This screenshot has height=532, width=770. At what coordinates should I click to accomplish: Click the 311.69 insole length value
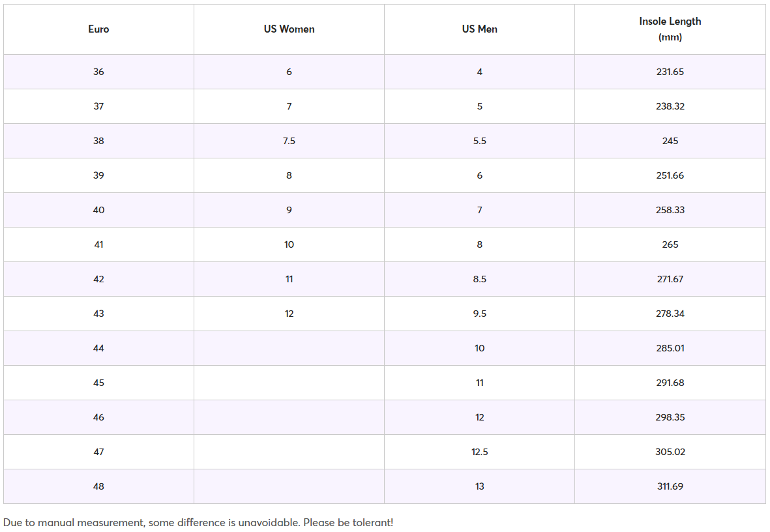point(670,486)
